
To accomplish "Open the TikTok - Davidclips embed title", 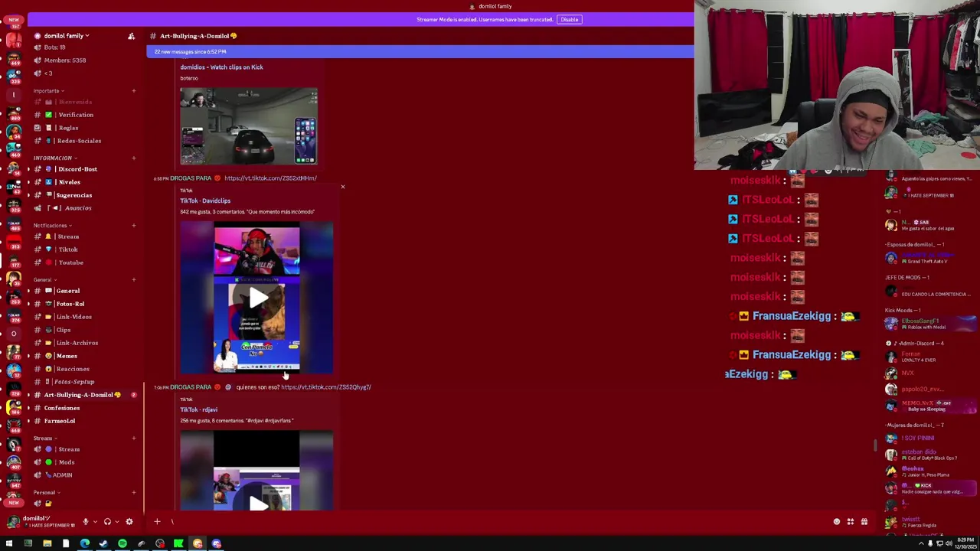I will point(205,201).
